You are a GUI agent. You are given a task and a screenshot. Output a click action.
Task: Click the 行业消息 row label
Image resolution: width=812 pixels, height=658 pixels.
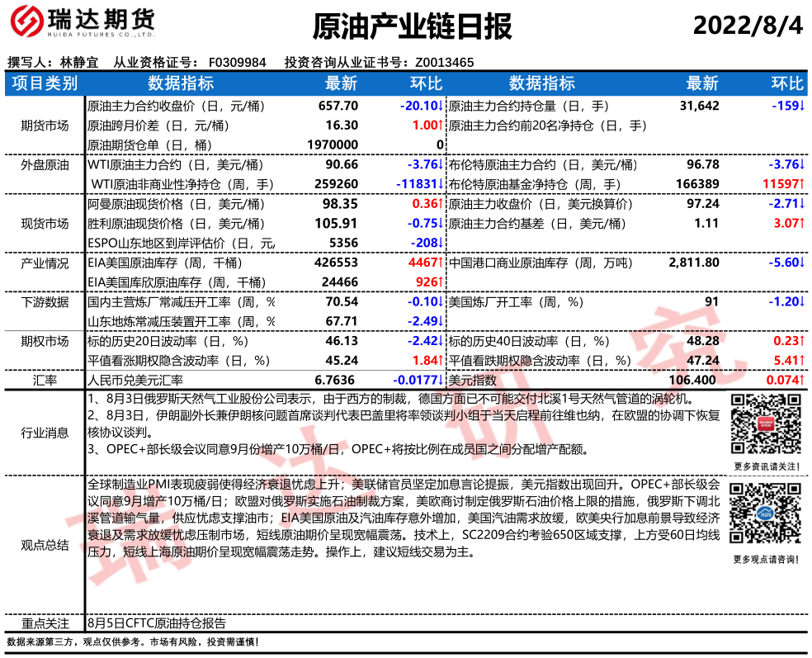pos(45,433)
